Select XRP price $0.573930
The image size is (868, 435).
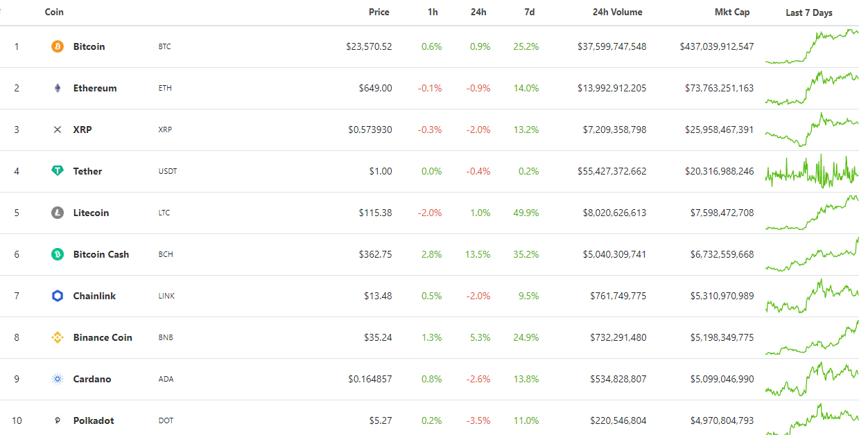[x=370, y=130]
